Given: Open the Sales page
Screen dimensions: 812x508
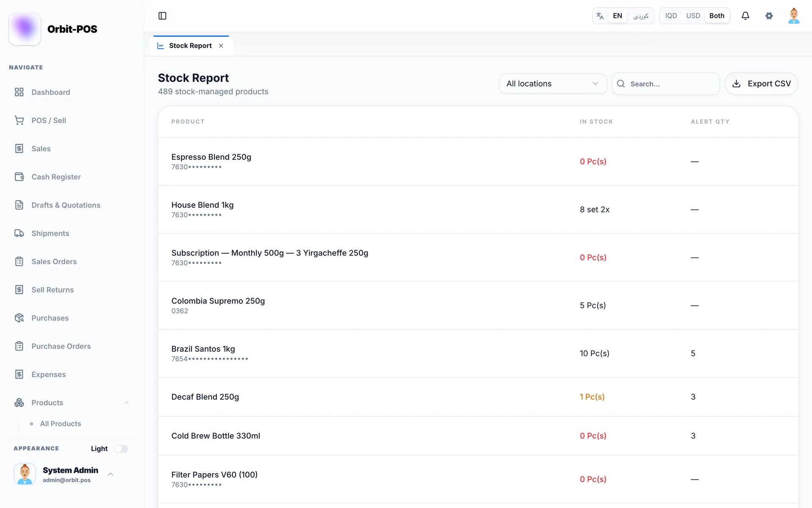Looking at the screenshot, I should tap(41, 149).
